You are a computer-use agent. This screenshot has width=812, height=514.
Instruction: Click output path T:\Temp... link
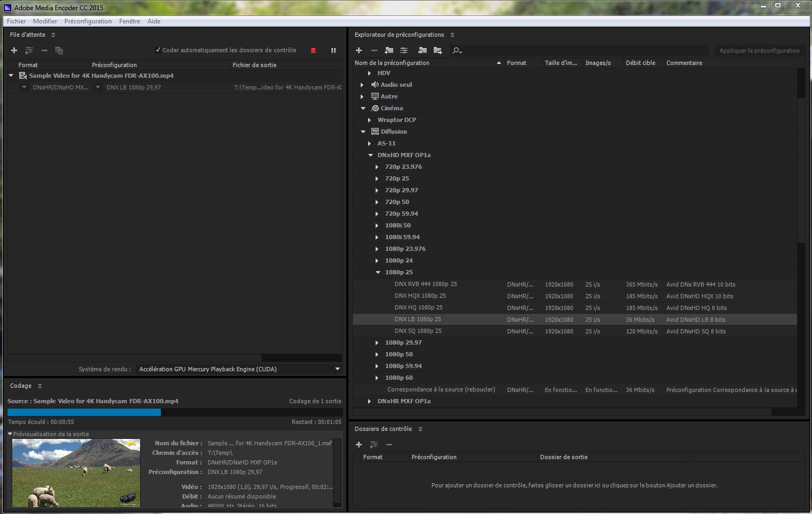tap(288, 87)
